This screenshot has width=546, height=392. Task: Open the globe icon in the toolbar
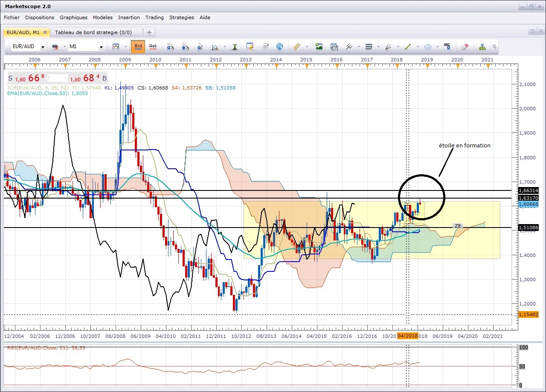tap(279, 46)
